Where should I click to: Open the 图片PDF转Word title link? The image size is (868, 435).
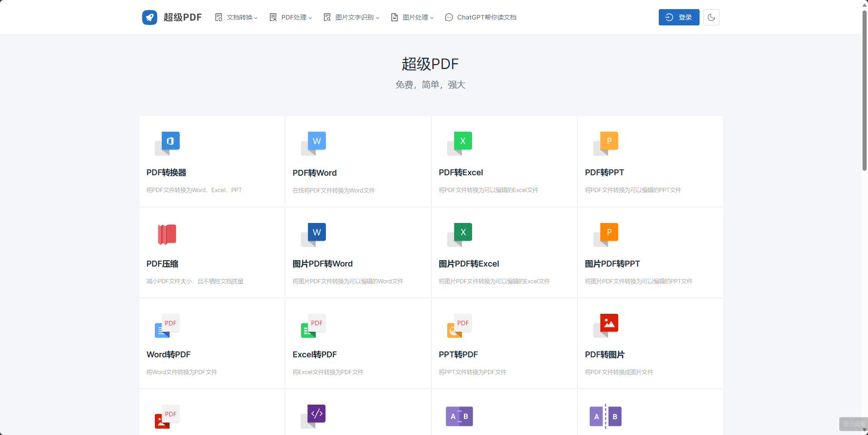(322, 264)
